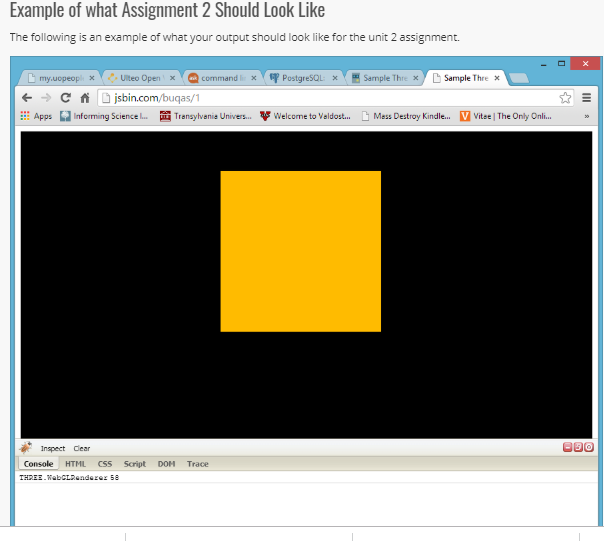Click the orange square in the canvas
The height and width of the screenshot is (541, 604).
click(x=300, y=251)
